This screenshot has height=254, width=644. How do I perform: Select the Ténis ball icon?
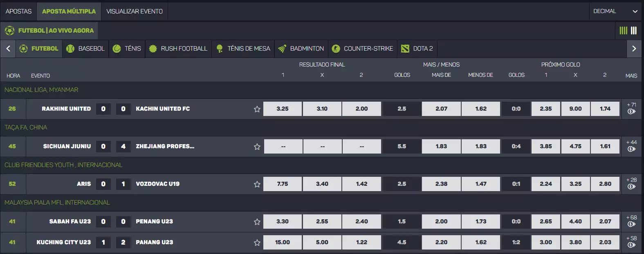coord(117,49)
